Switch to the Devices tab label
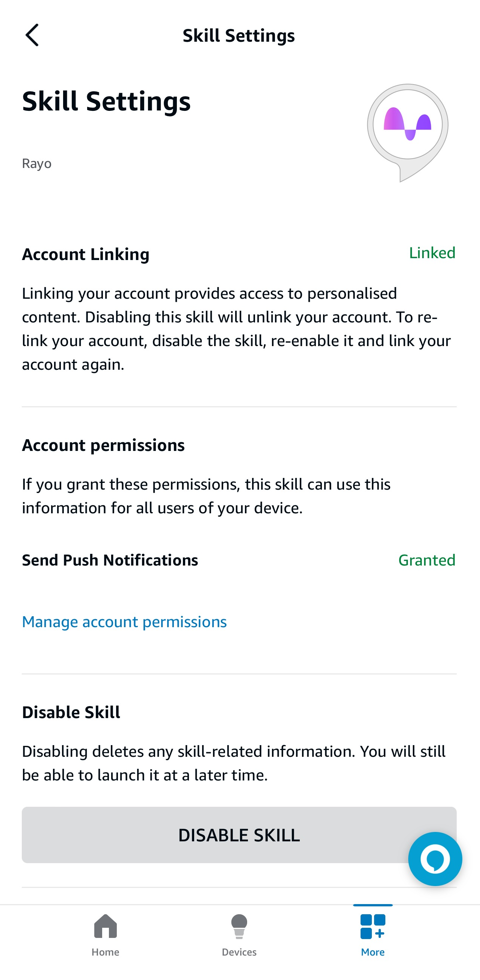Image resolution: width=480 pixels, height=980 pixels. pyautogui.click(x=239, y=952)
